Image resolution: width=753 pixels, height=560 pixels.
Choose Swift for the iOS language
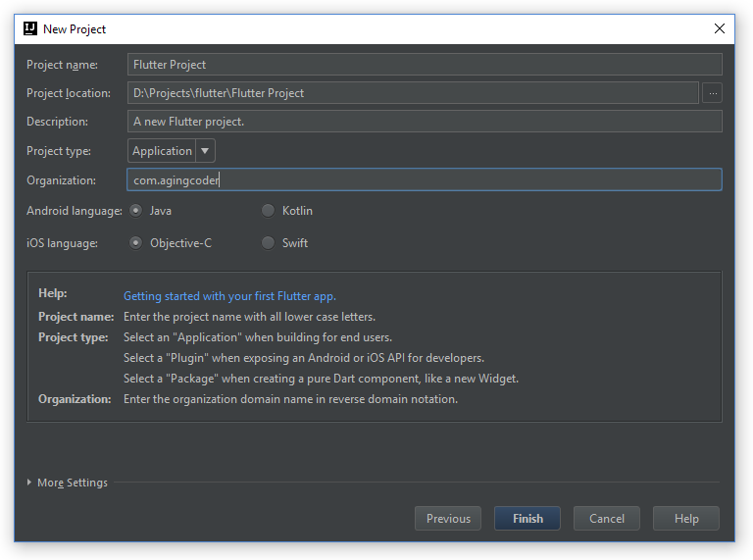(269, 243)
